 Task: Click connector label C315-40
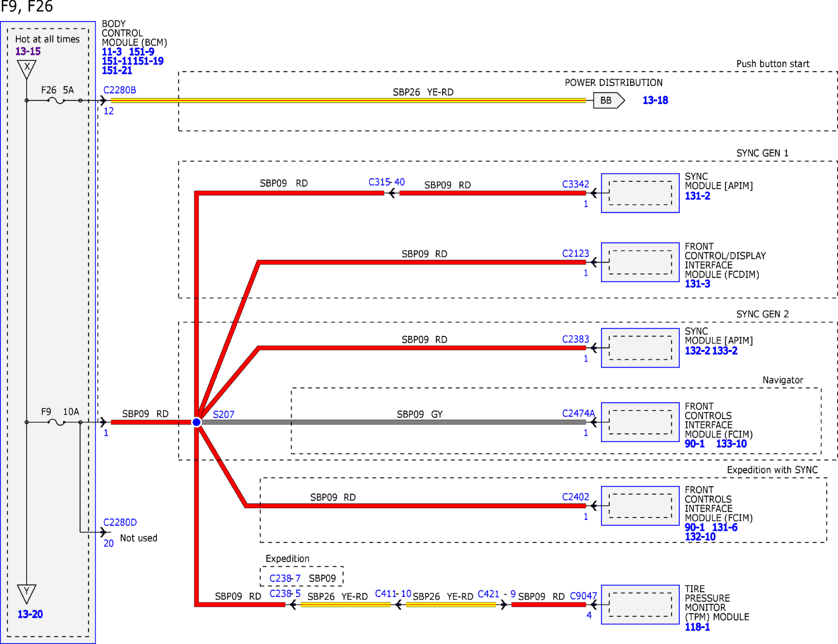click(x=386, y=182)
